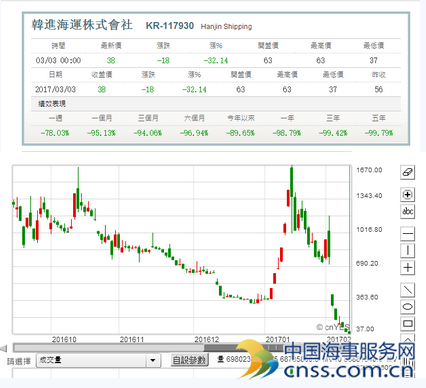Click the lowest price 37 in 2017/03/03 row
The image size is (426, 388).
point(333,89)
